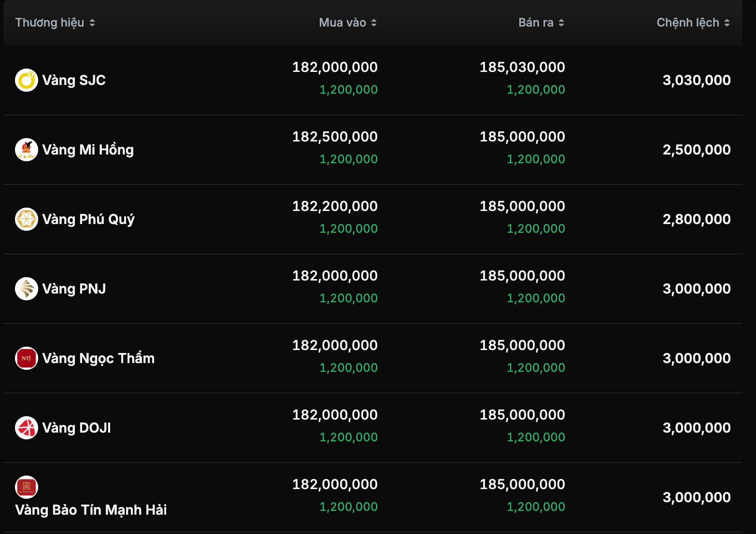Click the Thương hiệu header label

[50, 23]
